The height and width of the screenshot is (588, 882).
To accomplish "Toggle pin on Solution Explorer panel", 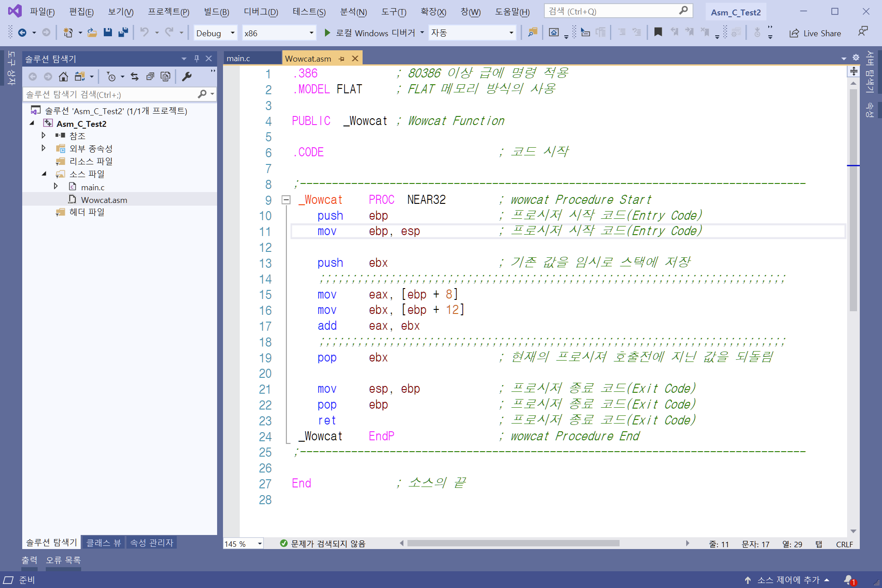I will pyautogui.click(x=196, y=58).
